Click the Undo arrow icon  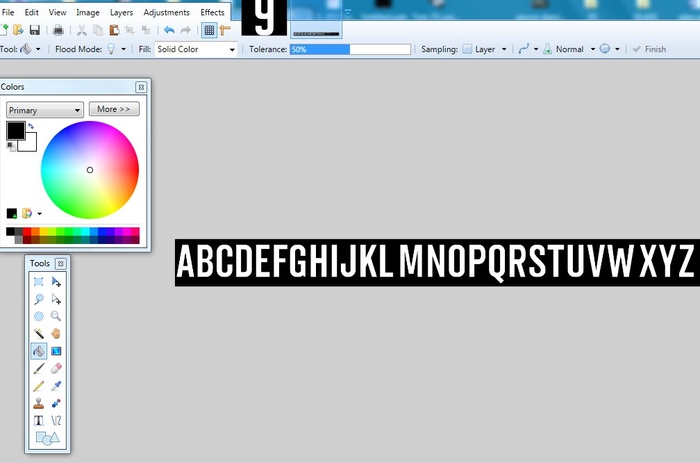[x=169, y=30]
